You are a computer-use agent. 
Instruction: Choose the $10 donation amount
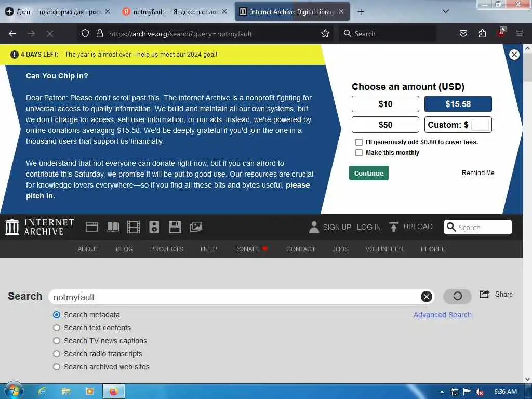pyautogui.click(x=385, y=104)
